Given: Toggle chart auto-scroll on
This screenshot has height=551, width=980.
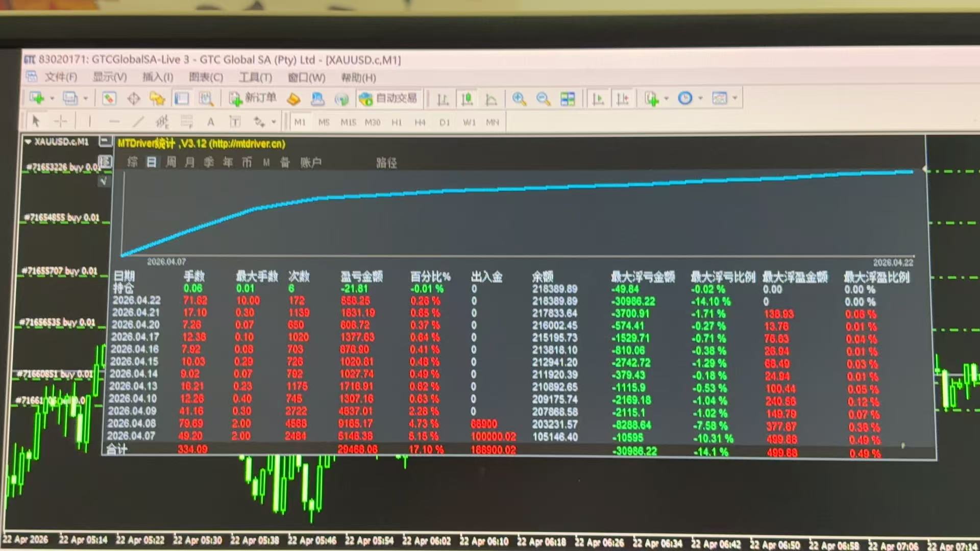Looking at the screenshot, I should point(598,99).
